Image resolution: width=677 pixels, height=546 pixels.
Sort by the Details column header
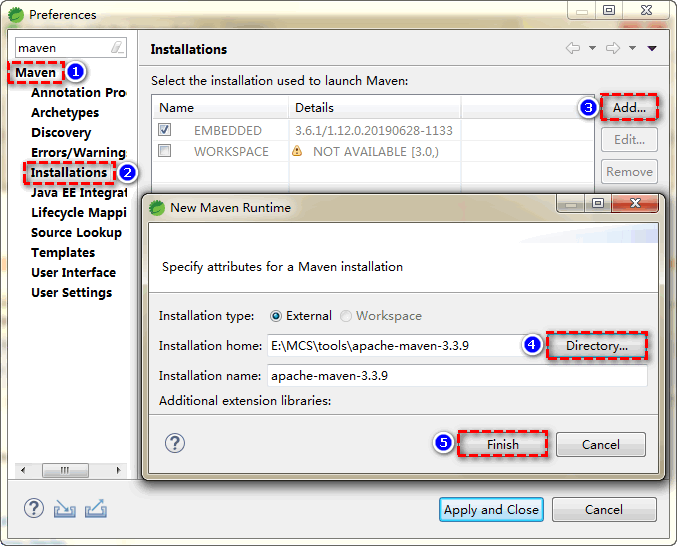pos(374,107)
